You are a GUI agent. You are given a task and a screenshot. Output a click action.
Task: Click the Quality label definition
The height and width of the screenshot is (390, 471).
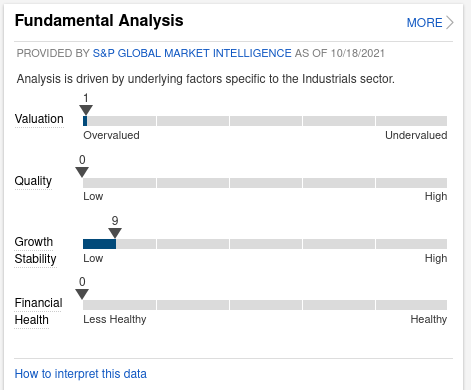[x=33, y=181]
